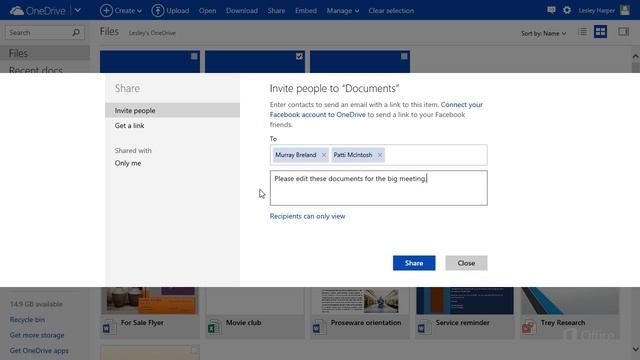Viewport: 640px width, 360px height.
Task: Toggle checkbox on the third folder tile
Action: tap(404, 56)
